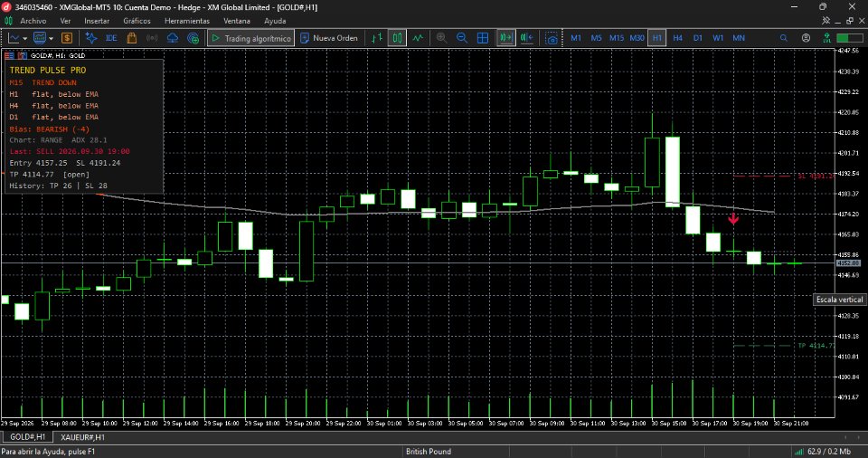Click the chart title GOLD#, H1: GOLD
Image resolution: width=868 pixels, height=458 pixels.
(58, 55)
